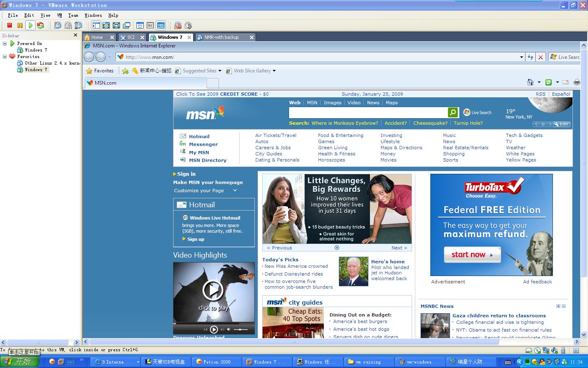Mute the video player

coord(229,329)
